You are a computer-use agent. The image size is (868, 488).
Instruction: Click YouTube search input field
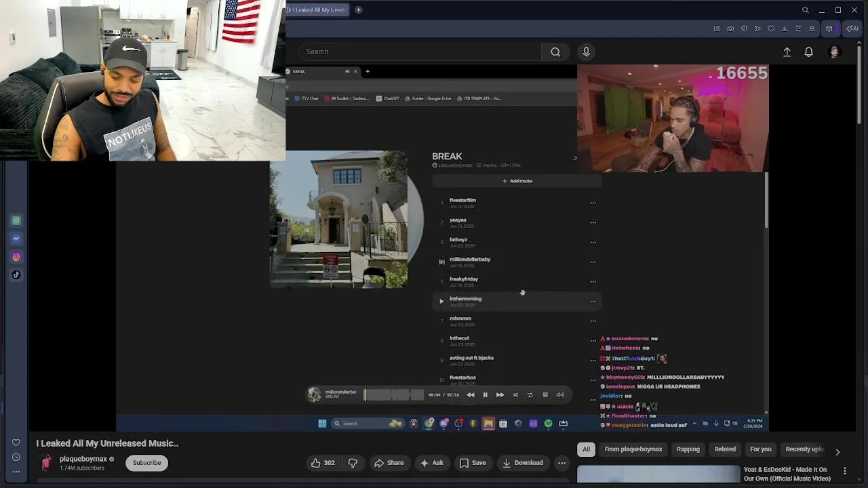(420, 52)
